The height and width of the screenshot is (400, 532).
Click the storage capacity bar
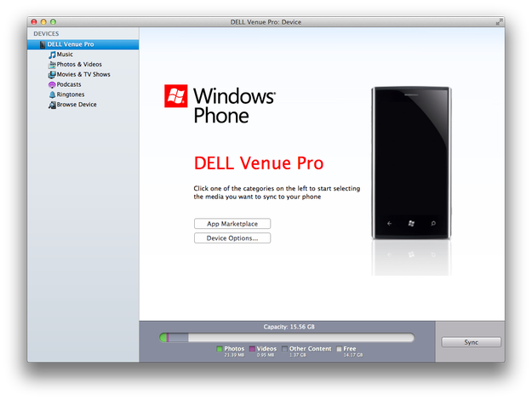click(x=287, y=338)
